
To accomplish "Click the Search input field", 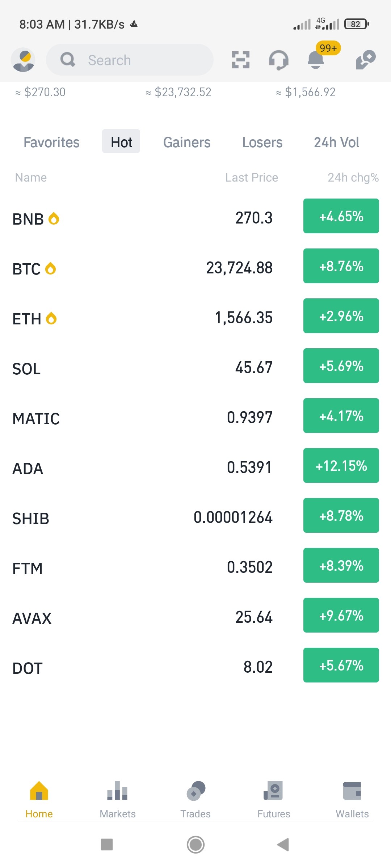I will [130, 60].
